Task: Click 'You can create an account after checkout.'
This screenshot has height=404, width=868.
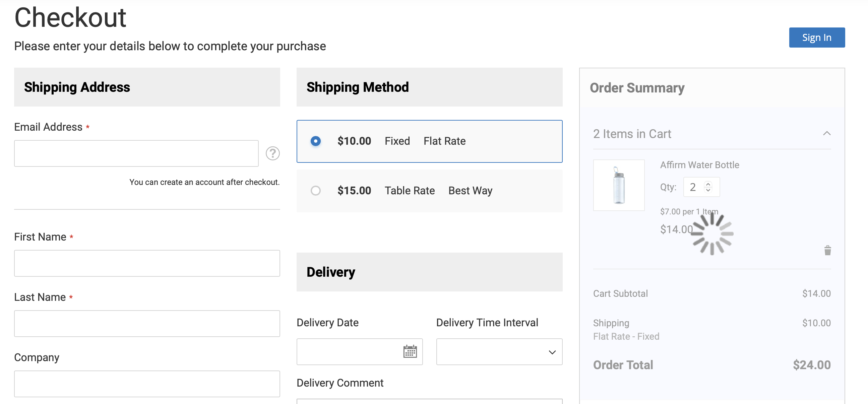Action: [204, 182]
